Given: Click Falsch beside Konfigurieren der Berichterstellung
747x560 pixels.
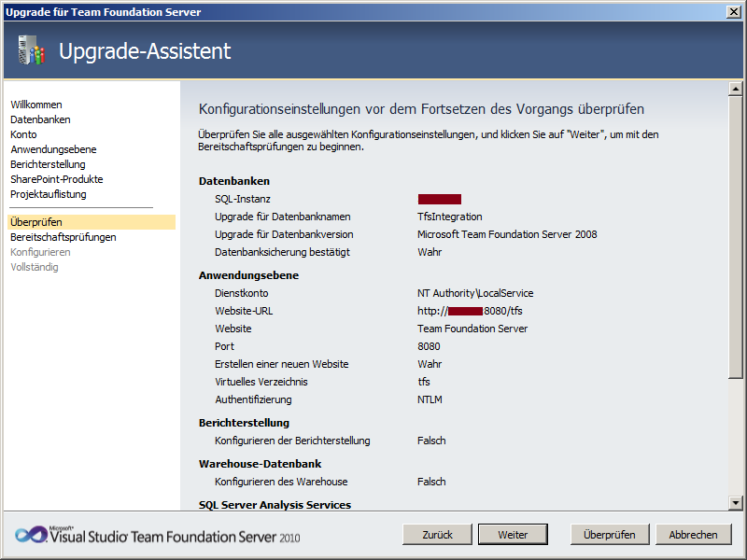Looking at the screenshot, I should [431, 441].
